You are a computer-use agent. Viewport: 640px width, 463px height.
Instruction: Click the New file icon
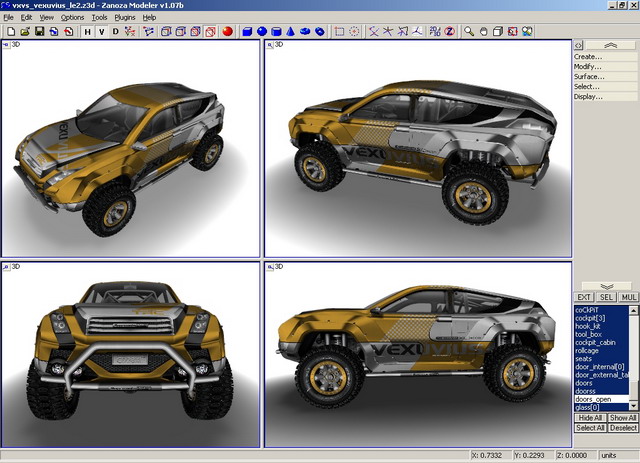coord(11,32)
